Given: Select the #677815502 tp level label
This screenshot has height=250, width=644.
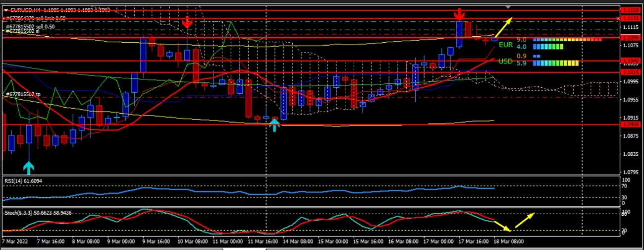Looking at the screenshot, I should point(24,94).
